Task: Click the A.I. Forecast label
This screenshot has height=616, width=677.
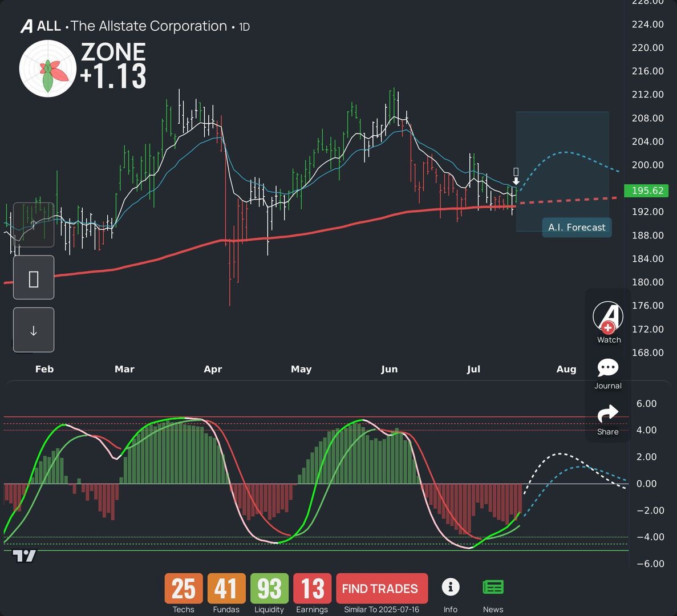Action: 577,228
